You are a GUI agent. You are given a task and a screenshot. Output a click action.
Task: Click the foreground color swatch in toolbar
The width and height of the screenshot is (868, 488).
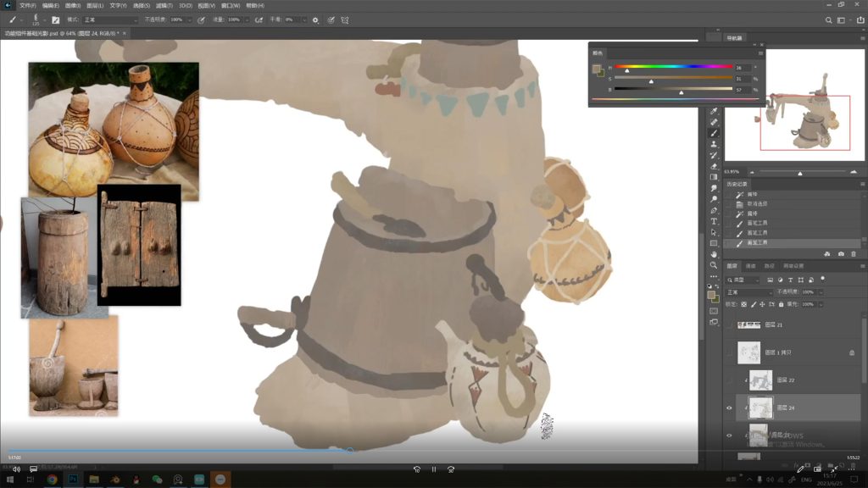click(712, 295)
